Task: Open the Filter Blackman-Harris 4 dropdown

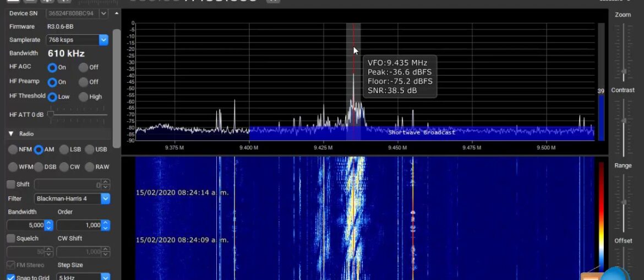Action: click(106, 198)
